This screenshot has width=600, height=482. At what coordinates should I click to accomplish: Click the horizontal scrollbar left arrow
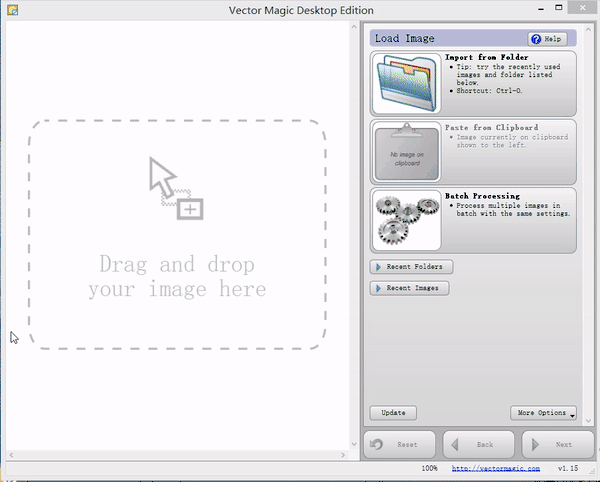11,455
